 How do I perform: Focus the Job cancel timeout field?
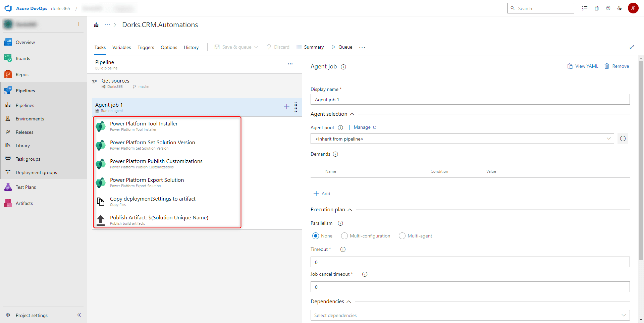click(470, 287)
